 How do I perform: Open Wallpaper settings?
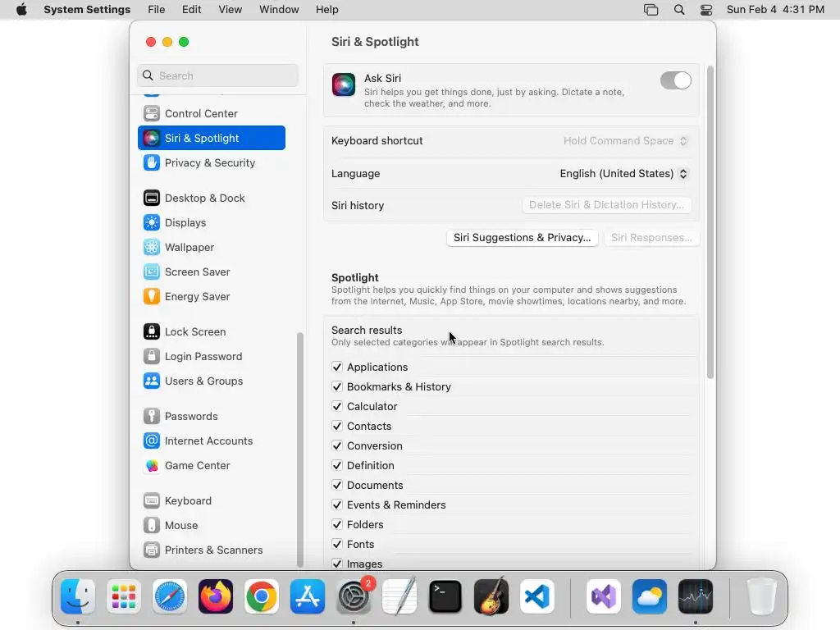click(211, 247)
